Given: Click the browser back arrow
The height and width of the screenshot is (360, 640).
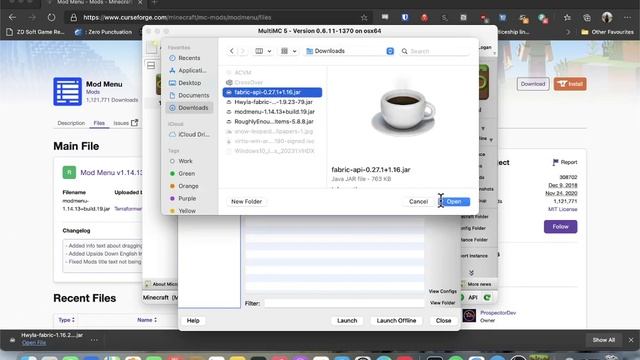Looking at the screenshot, I should pyautogui.click(x=12, y=18).
